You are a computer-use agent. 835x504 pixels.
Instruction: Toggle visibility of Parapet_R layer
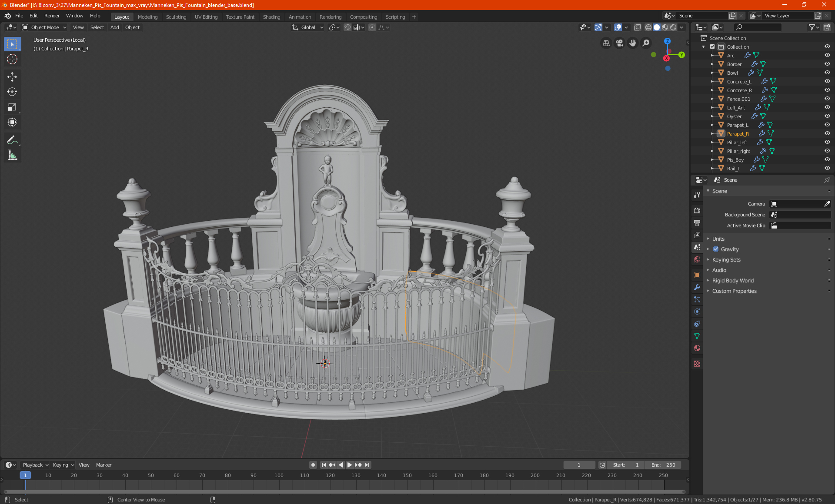click(x=828, y=133)
